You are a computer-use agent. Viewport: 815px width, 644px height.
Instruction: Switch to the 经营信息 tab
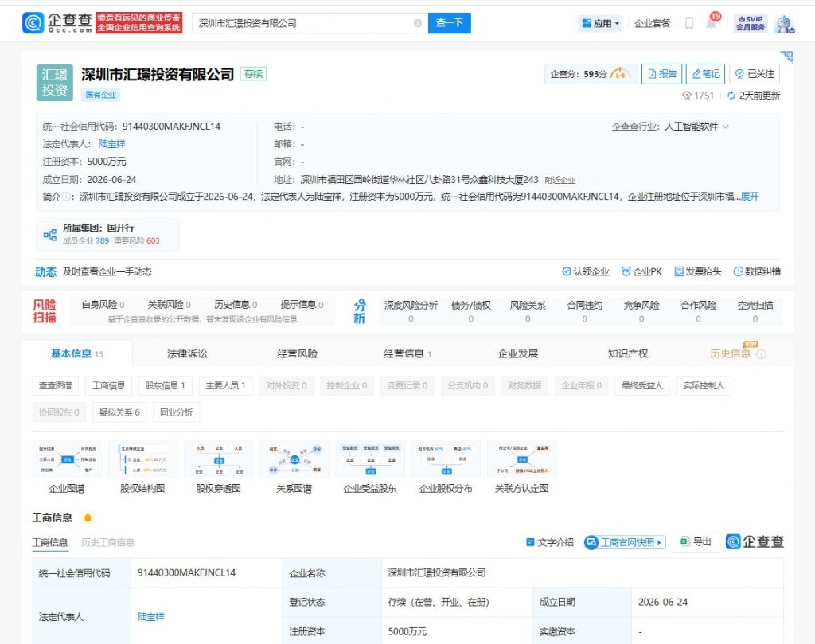click(407, 354)
